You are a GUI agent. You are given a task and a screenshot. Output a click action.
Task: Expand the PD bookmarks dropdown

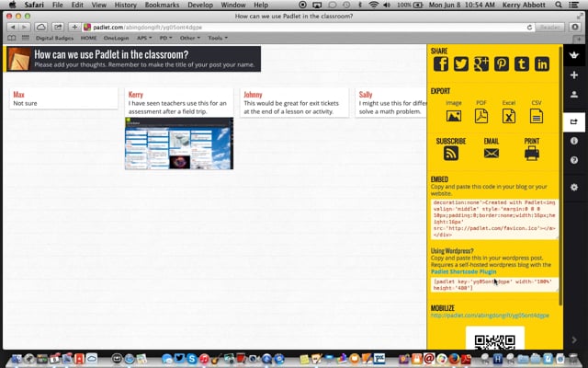tap(165, 38)
